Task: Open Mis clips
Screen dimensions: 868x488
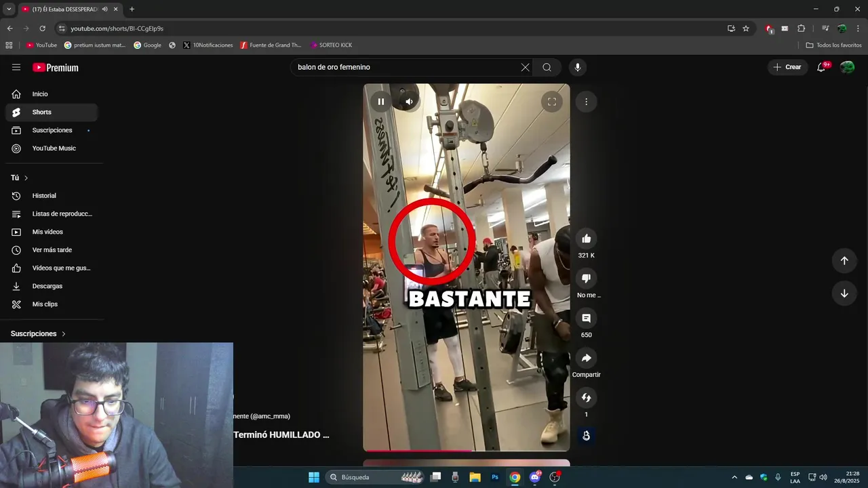Action: [52, 304]
